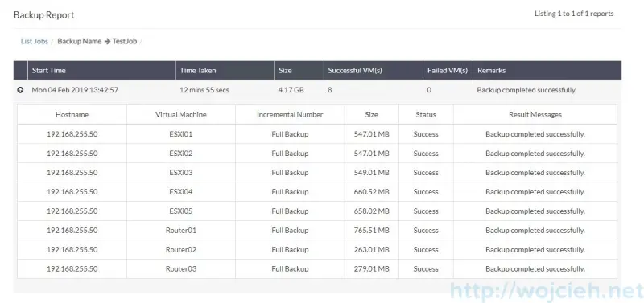This screenshot has height=303, width=644.
Task: Click the Success status in the ESXi04 row
Action: pos(426,192)
